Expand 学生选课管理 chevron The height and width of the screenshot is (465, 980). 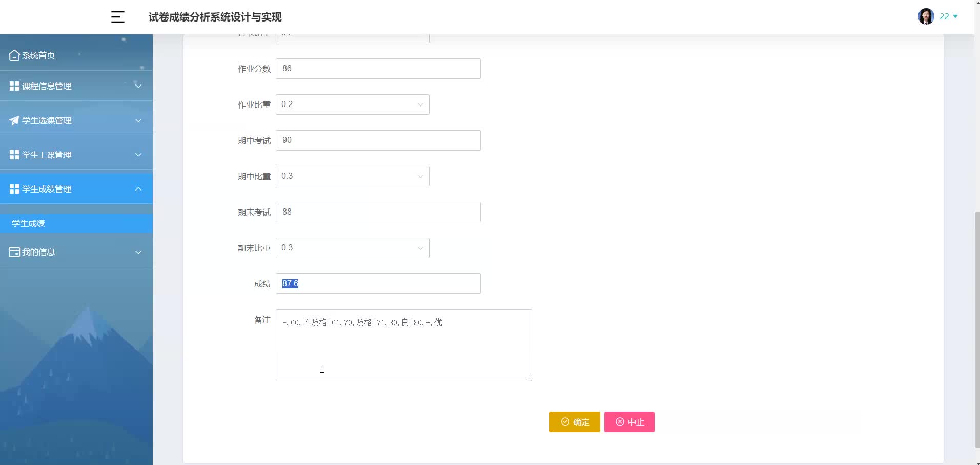[138, 120]
